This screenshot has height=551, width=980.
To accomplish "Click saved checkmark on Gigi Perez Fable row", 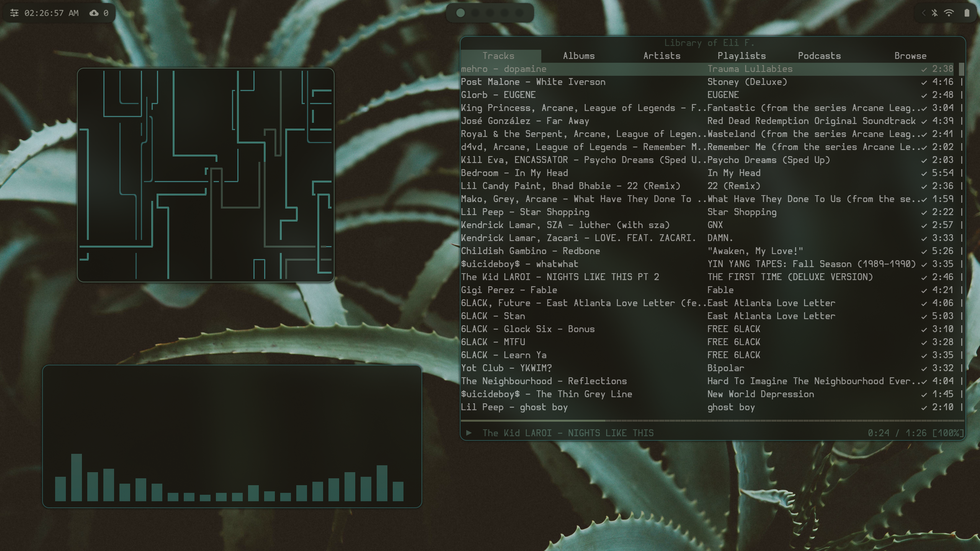I will tap(924, 291).
